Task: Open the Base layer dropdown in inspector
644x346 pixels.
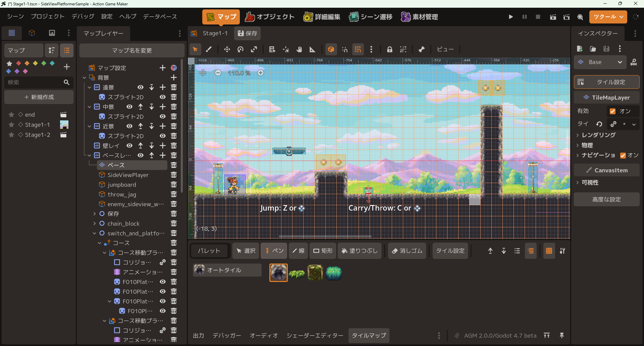Action: click(x=600, y=62)
